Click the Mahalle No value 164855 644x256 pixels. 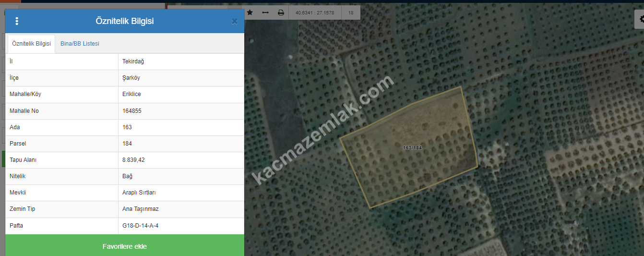pyautogui.click(x=132, y=111)
